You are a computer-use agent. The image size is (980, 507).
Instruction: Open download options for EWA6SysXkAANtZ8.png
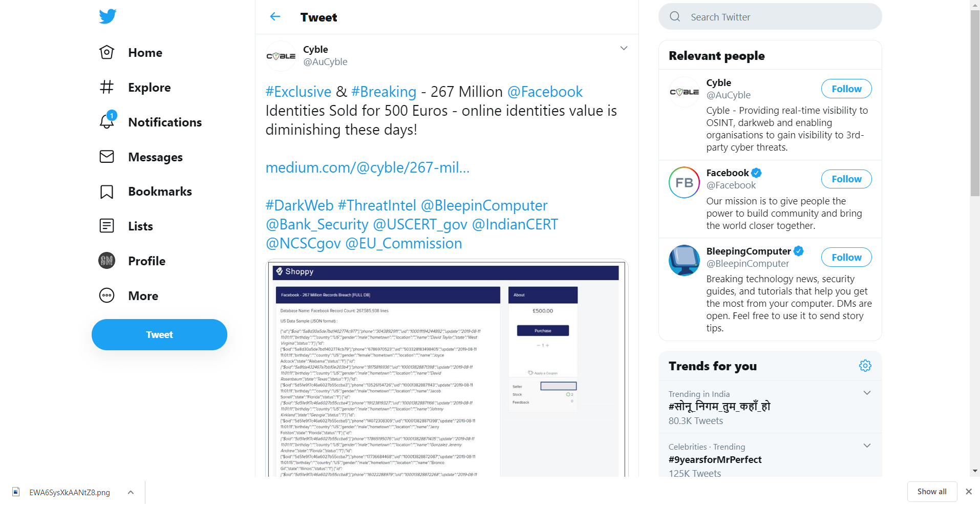131,492
